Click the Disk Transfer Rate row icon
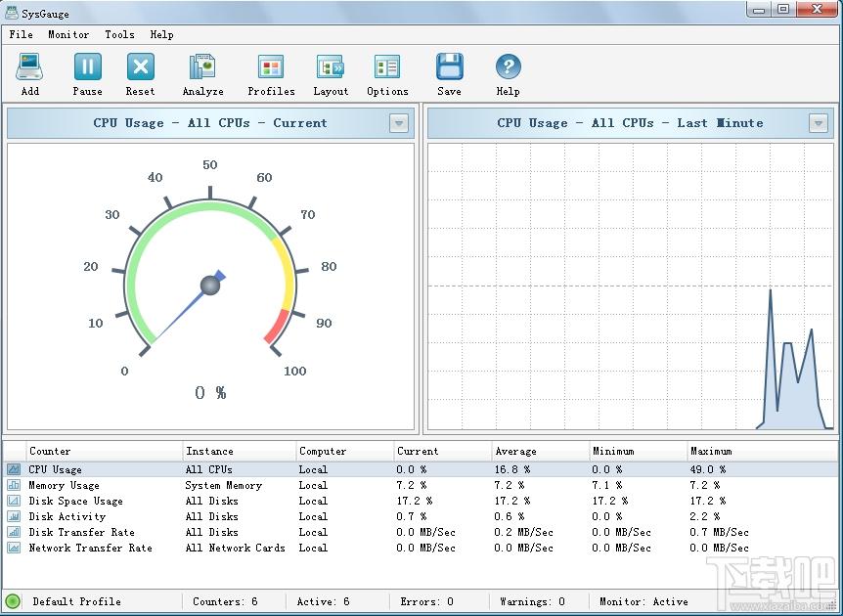This screenshot has width=843, height=616. point(14,532)
